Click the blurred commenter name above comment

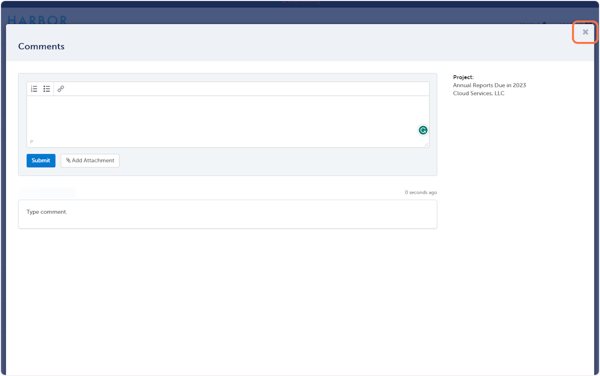[x=47, y=192]
